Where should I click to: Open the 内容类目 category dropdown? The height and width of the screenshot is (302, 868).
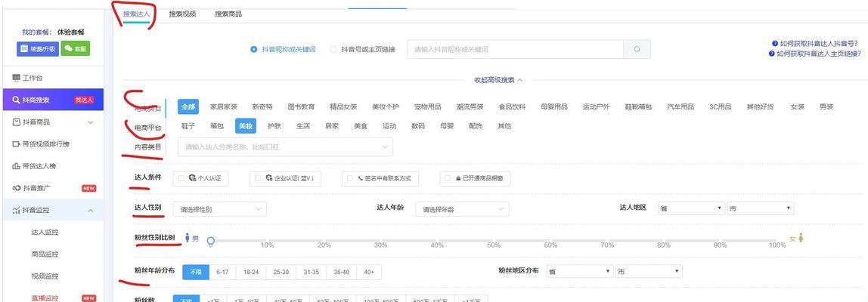pos(285,147)
